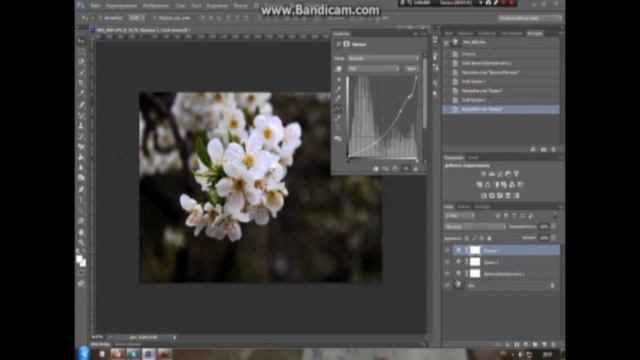Select the Zoom tool in toolbox
Image resolution: width=640 pixels, height=360 pixels.
(x=81, y=242)
